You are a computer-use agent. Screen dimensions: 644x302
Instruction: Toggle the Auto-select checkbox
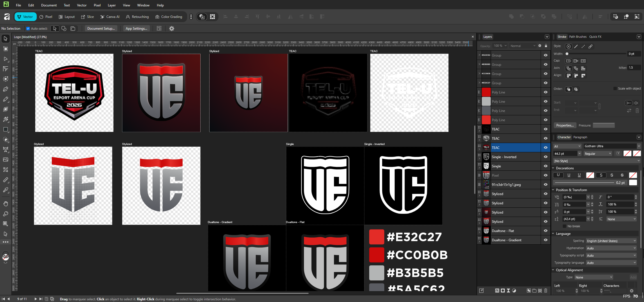pyautogui.click(x=28, y=29)
